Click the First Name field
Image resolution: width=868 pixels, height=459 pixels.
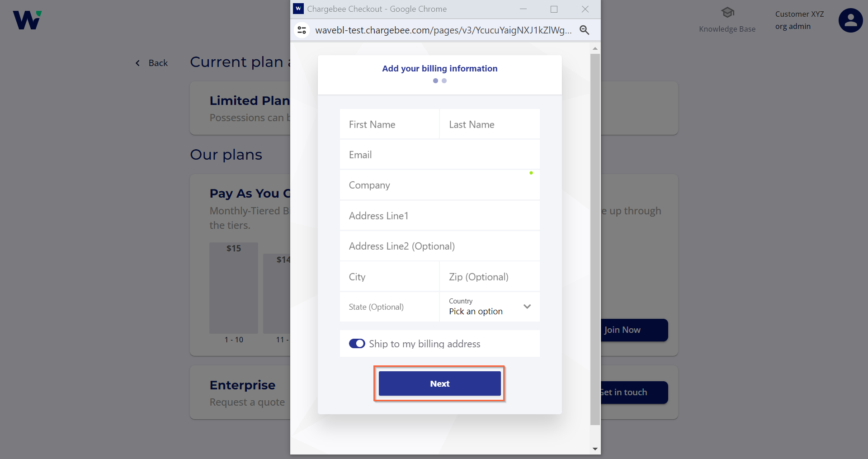point(389,124)
